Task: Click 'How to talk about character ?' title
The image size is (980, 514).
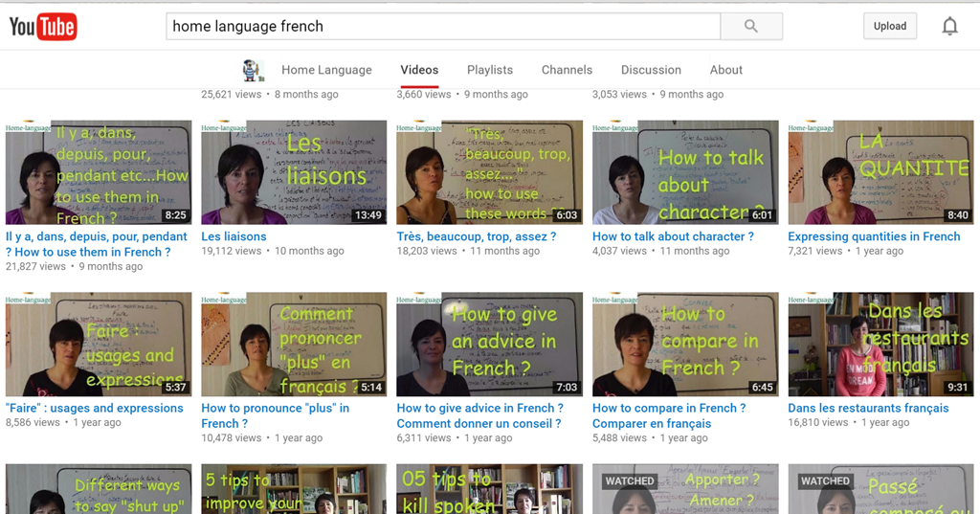Action: coord(673,236)
